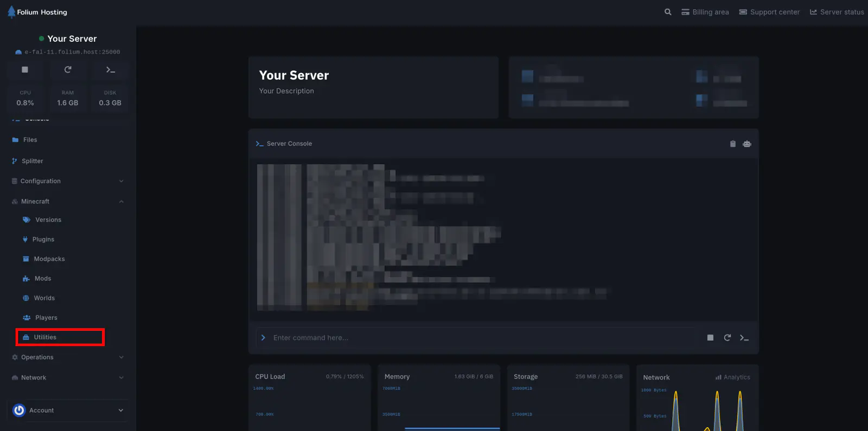Open the Utilities menu item
The image size is (868, 431).
coord(46,337)
